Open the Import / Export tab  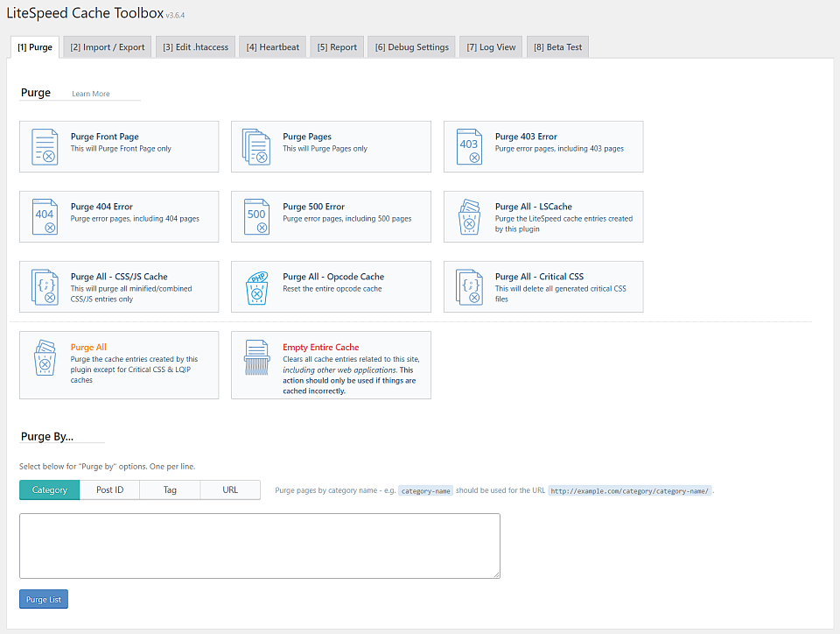click(107, 47)
